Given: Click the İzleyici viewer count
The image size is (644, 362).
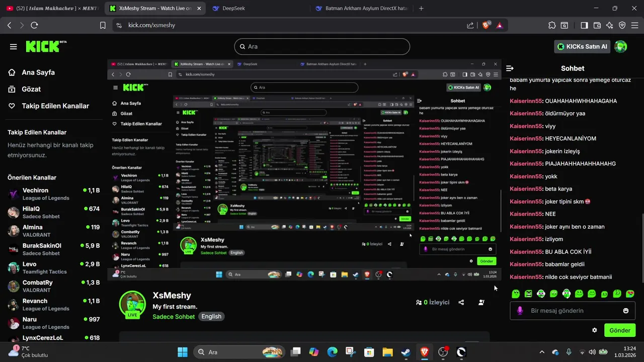Looking at the screenshot, I should (x=433, y=303).
